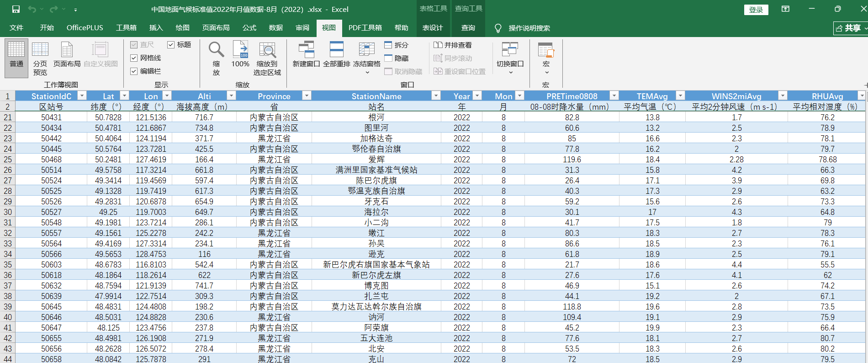Open the PDF工具箱 tab
The width and height of the screenshot is (868, 363).
[365, 28]
